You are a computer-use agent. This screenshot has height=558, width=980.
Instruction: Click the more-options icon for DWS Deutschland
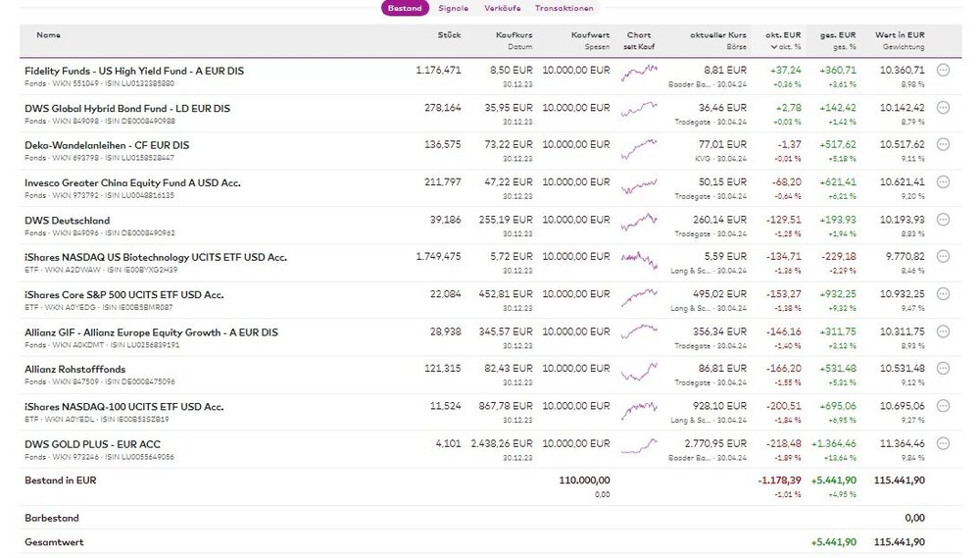coord(943,220)
